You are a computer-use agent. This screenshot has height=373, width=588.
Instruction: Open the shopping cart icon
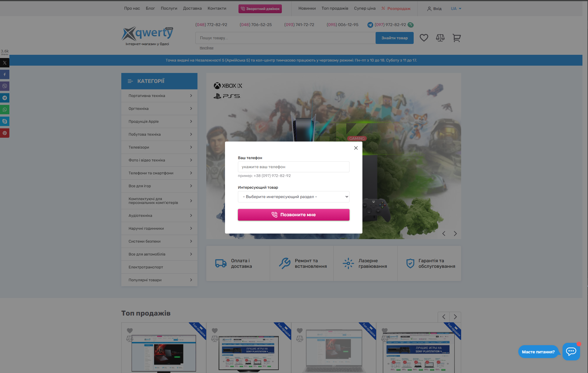click(x=456, y=38)
